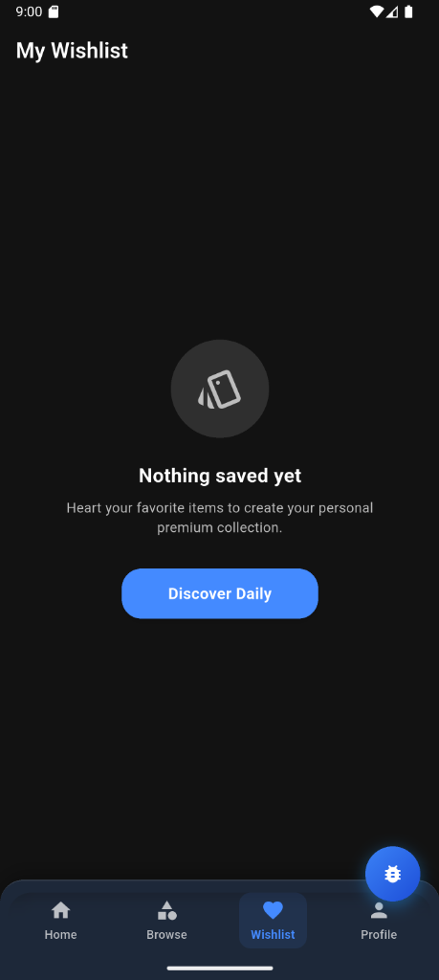Tap the bottom gesture navigation handle
Screen dimensions: 439x980
tap(220, 969)
